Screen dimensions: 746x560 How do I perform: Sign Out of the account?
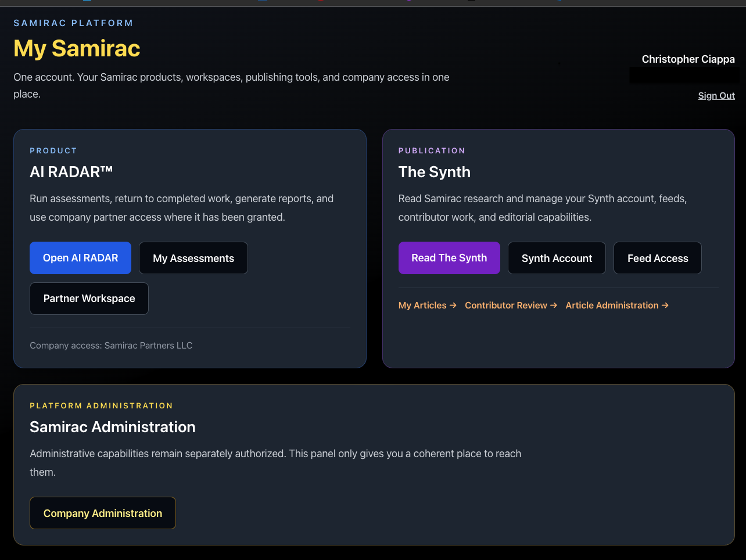click(716, 96)
